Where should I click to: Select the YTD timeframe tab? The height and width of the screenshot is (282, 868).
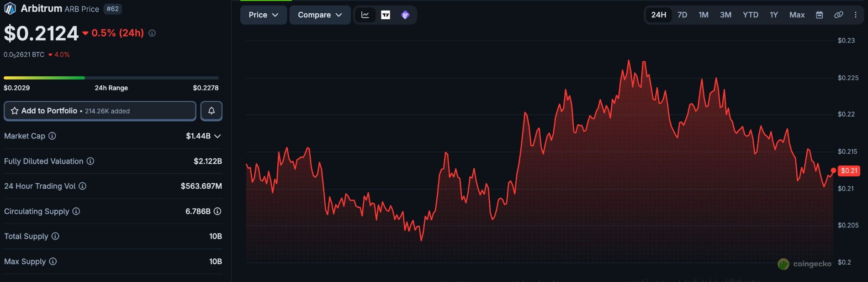click(751, 15)
